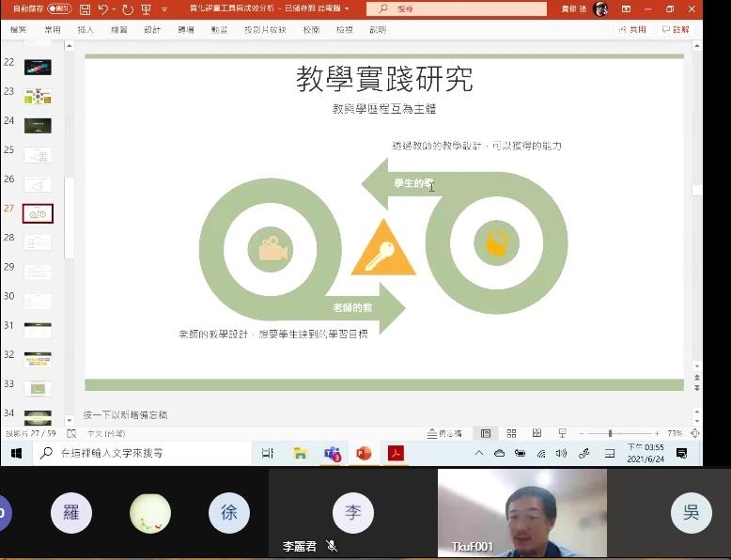
Task: Select slide 31 thumbnail in slide panel
Action: (x=38, y=330)
